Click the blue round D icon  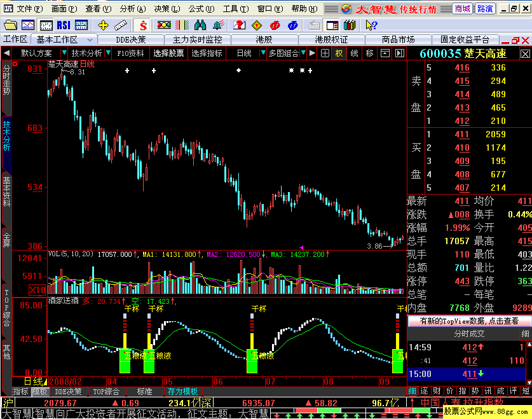(292, 25)
